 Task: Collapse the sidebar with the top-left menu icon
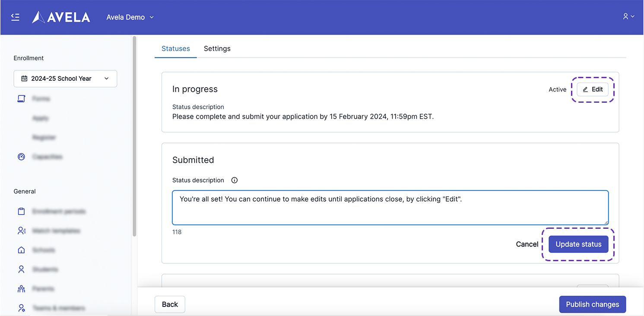(x=16, y=17)
